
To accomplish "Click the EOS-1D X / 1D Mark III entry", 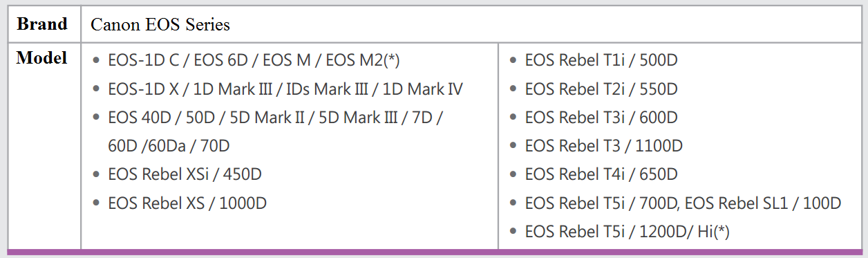I will click(285, 89).
